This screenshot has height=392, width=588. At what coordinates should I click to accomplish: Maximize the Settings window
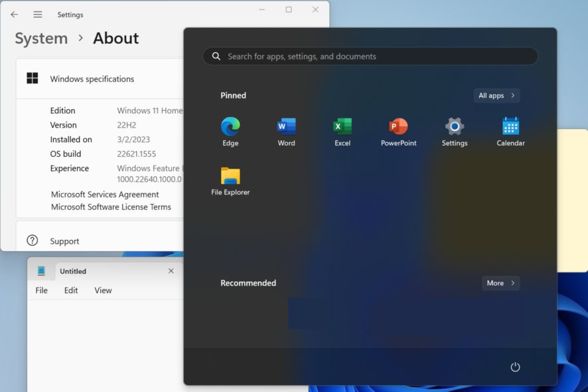pos(289,10)
